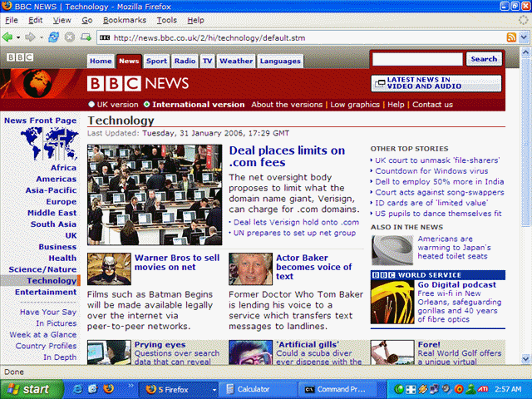This screenshot has width=532, height=399.
Task: Click the BBC NEWS banner logo
Action: click(x=138, y=83)
